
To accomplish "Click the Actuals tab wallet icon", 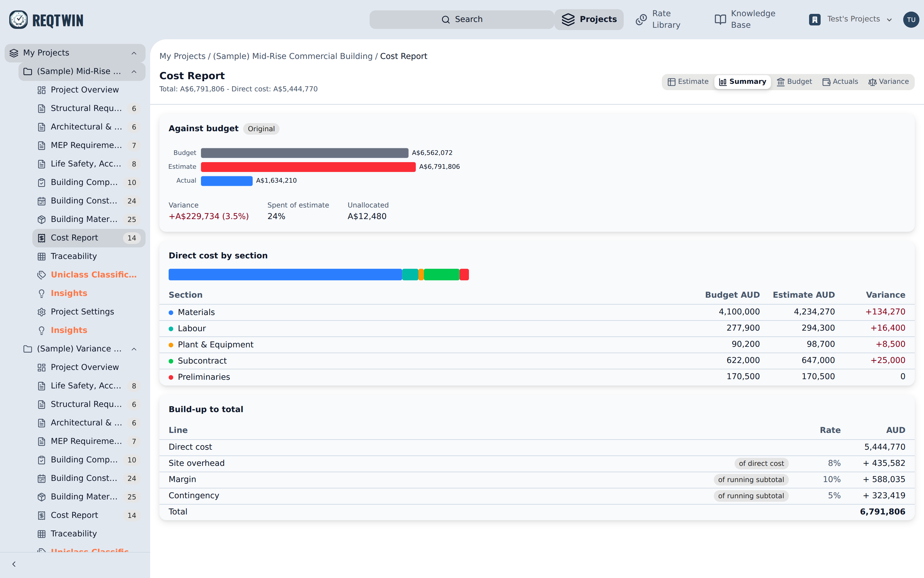I will 826,82.
